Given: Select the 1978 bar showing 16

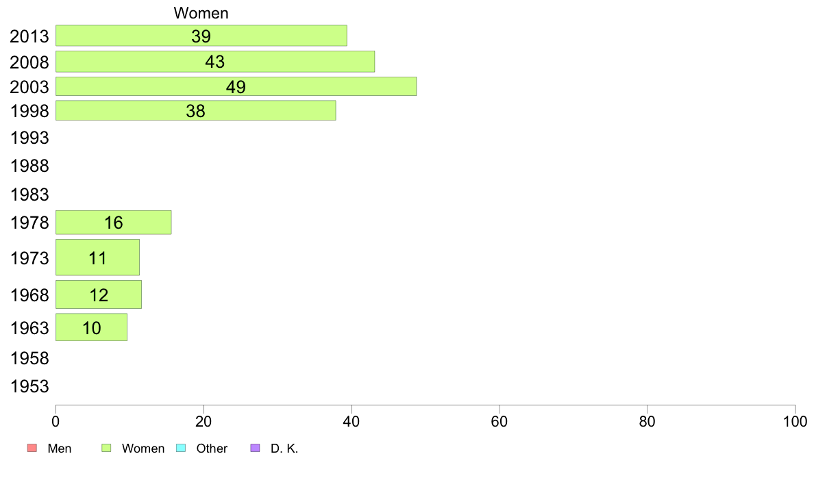Looking at the screenshot, I should [114, 223].
